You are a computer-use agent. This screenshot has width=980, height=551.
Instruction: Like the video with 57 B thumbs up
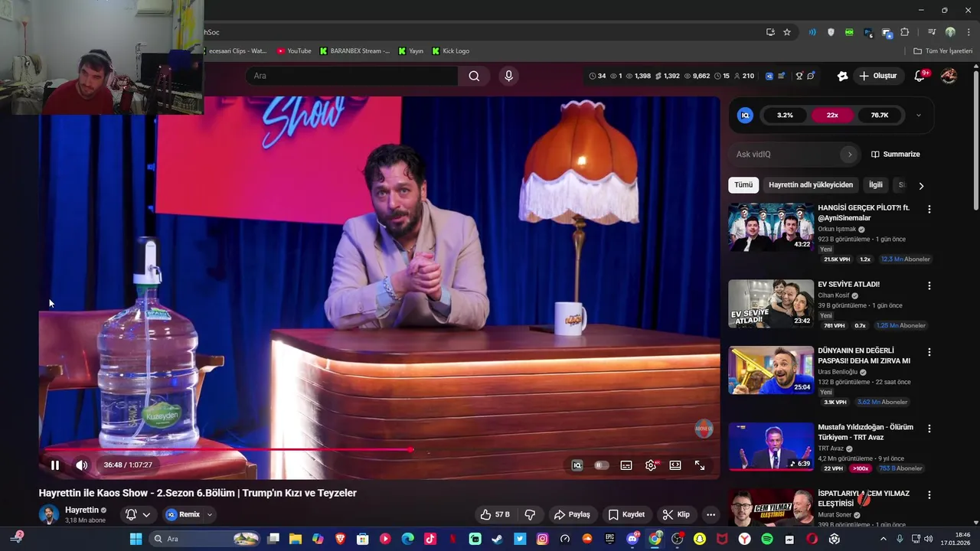[495, 514]
